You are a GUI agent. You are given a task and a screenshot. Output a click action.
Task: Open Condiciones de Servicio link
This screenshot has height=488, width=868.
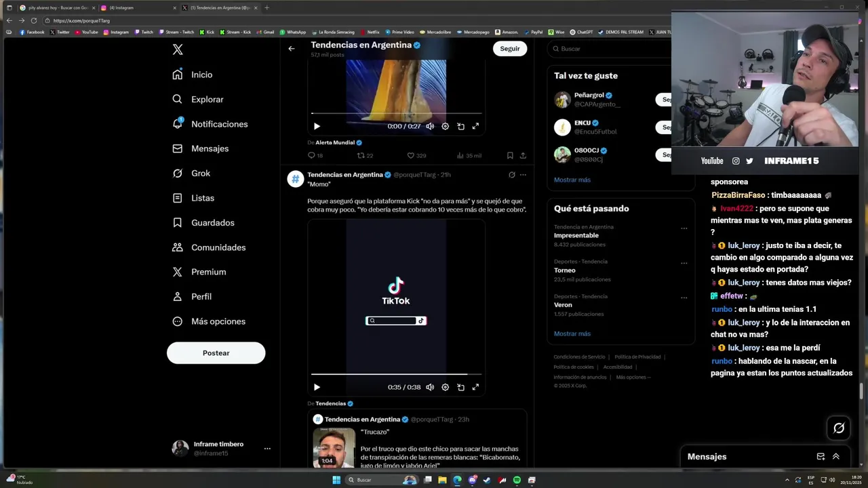pos(579,357)
